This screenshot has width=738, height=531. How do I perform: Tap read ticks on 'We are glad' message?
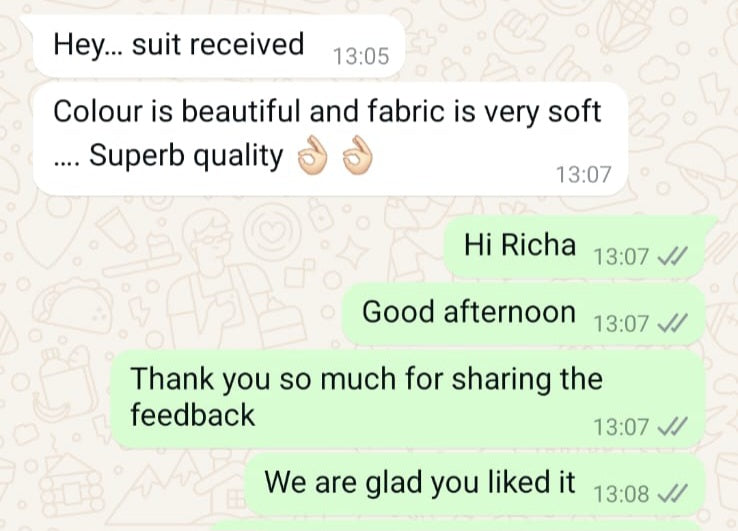[x=673, y=493]
